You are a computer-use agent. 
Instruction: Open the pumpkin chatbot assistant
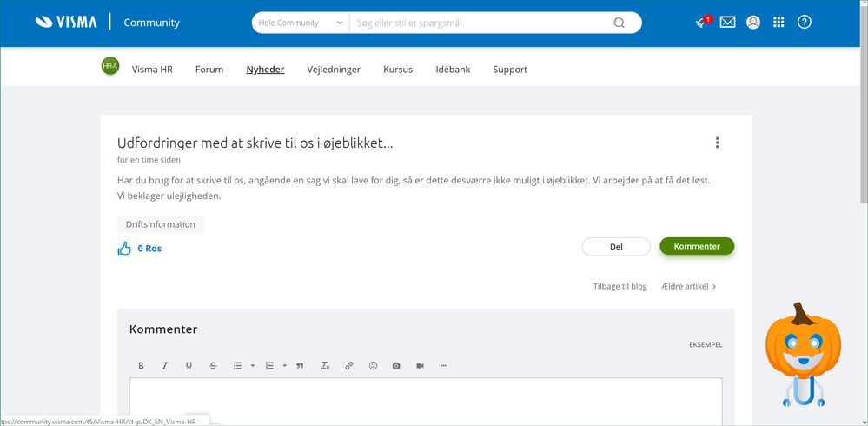pyautogui.click(x=803, y=355)
